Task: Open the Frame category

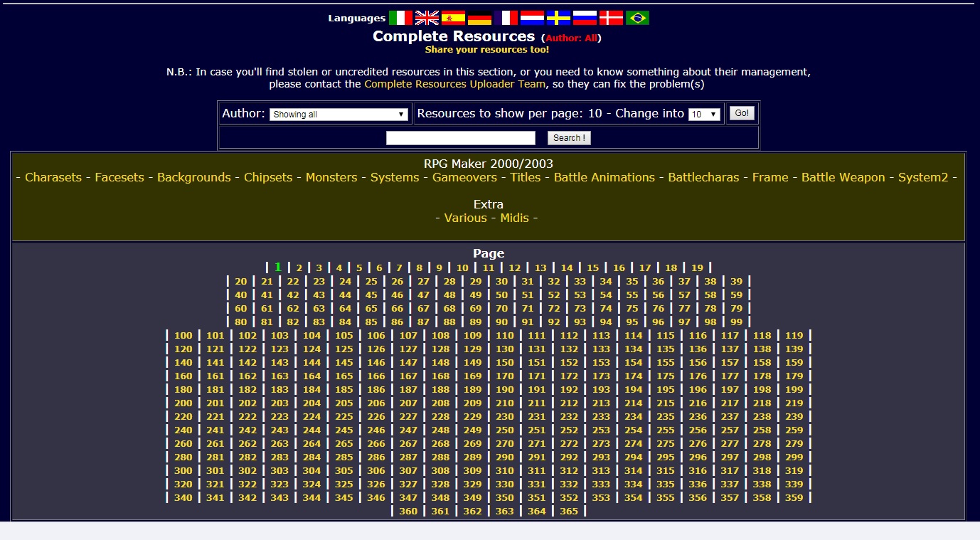Action: point(770,177)
